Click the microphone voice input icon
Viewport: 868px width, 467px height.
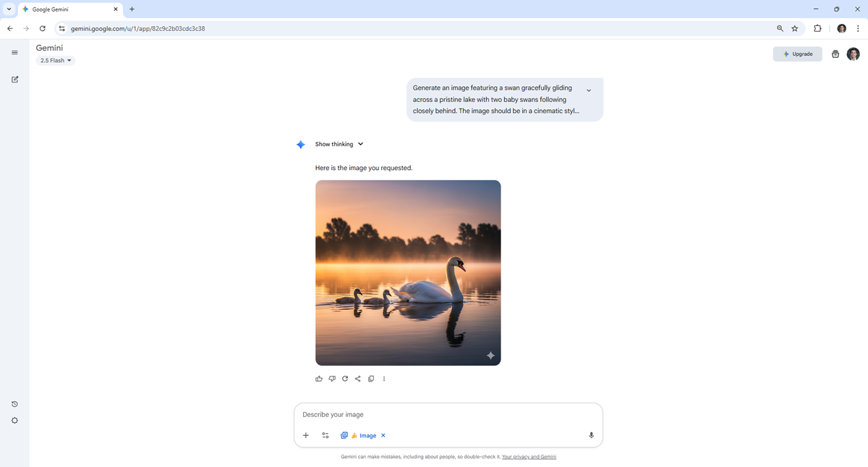coord(591,435)
